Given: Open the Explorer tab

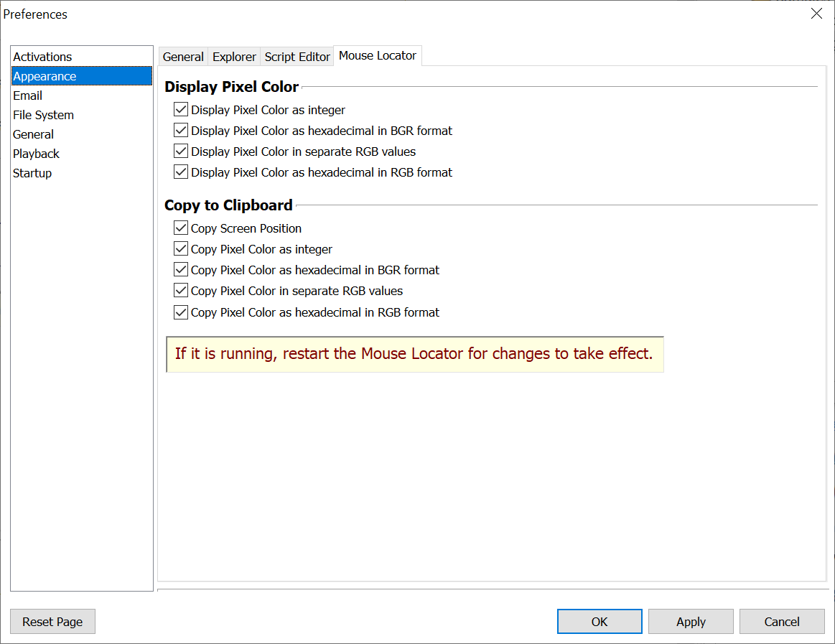Looking at the screenshot, I should tap(234, 57).
